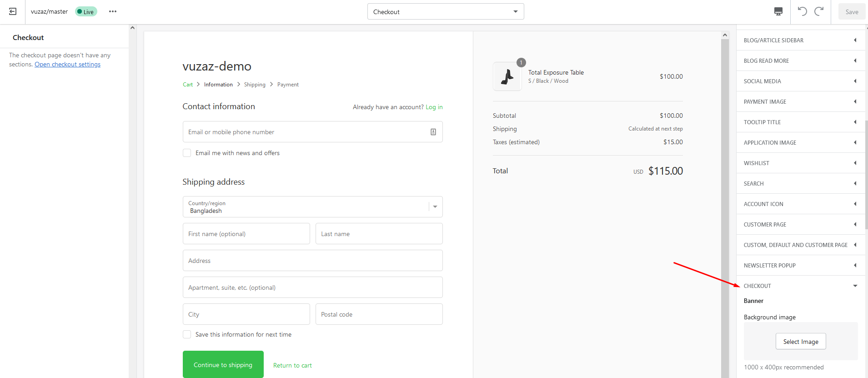Click the contact icon in email field
This screenshot has width=868, height=378.
(x=433, y=132)
